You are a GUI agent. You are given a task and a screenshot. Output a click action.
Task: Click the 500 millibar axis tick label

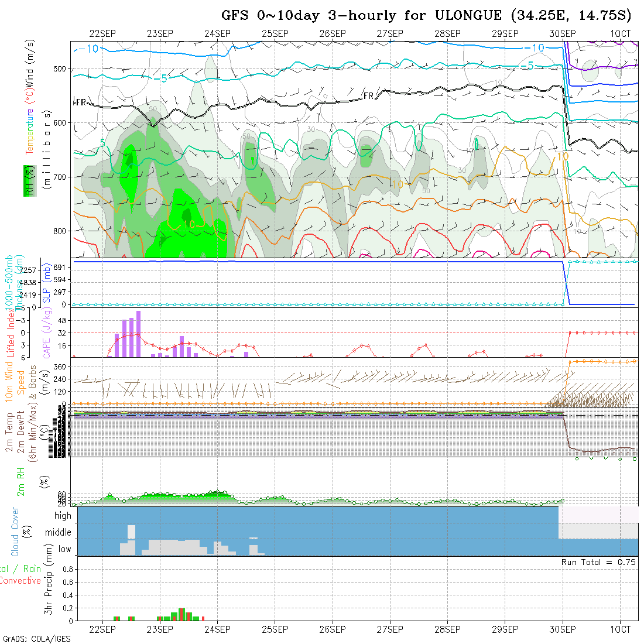[x=60, y=69]
